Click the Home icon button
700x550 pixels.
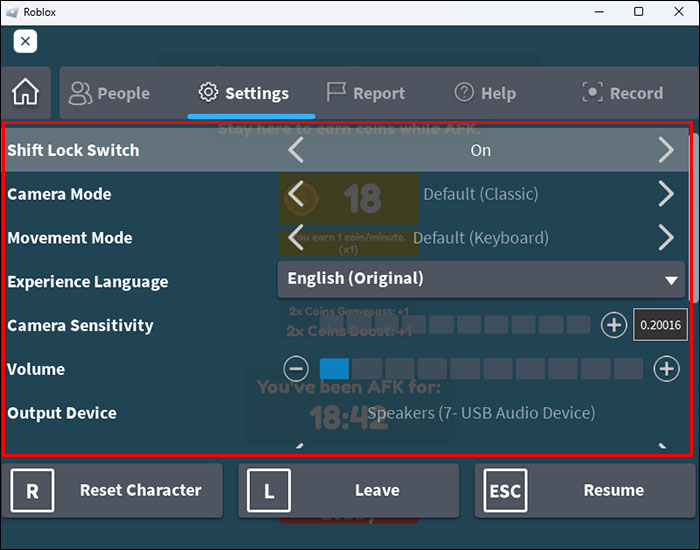(25, 92)
